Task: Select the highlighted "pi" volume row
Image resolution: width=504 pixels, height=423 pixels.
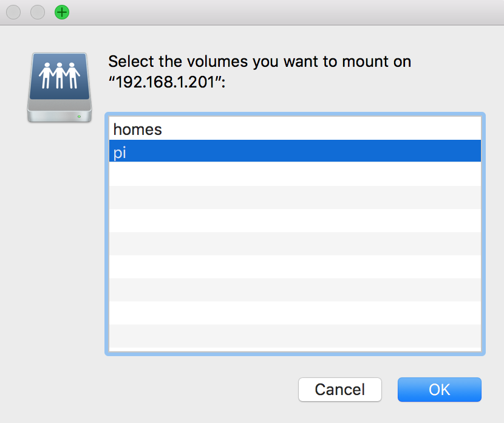Action: click(295, 151)
